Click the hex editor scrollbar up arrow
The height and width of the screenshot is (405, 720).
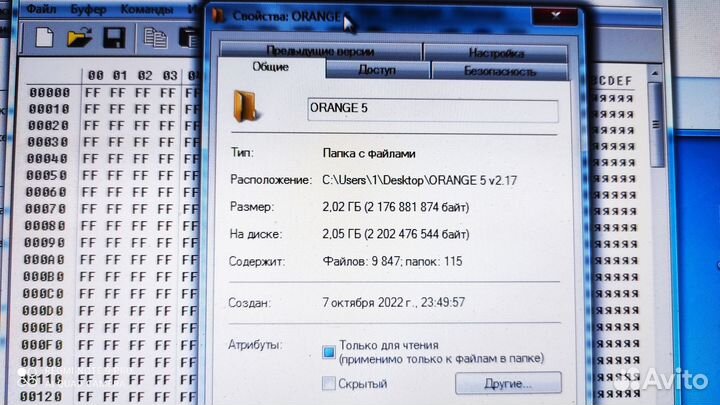tap(655, 73)
